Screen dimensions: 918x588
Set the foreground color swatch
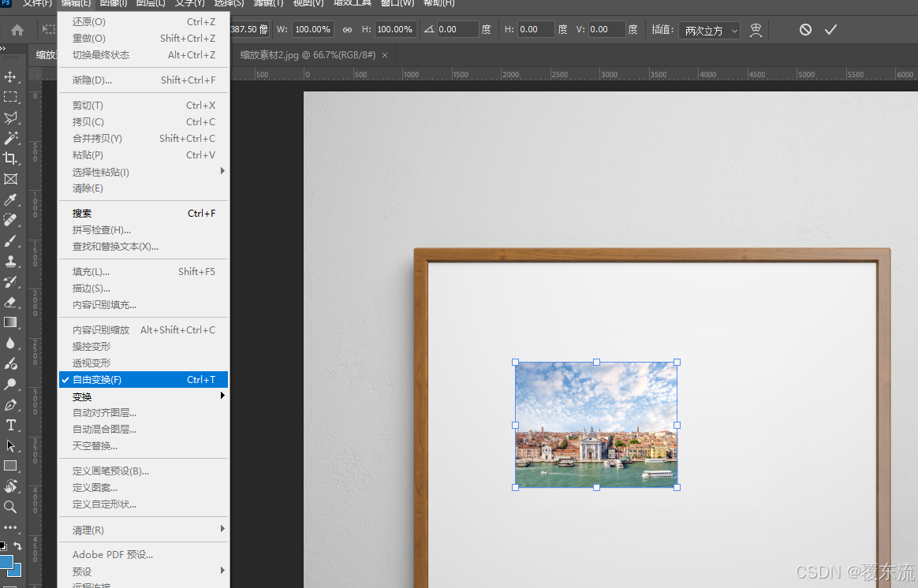pos(6,562)
